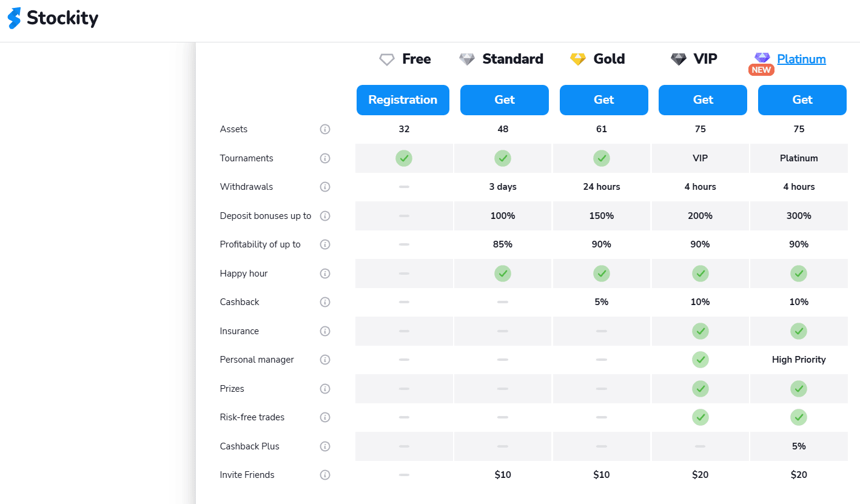
Task: Click Risk-free trades checkmark in VIP column
Action: coord(700,417)
